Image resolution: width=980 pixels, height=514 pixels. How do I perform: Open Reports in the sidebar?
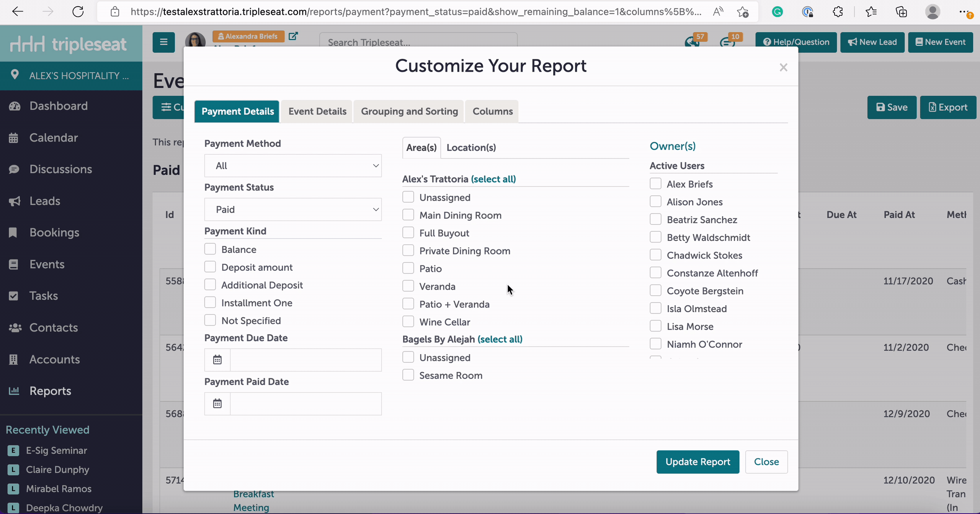[50, 391]
